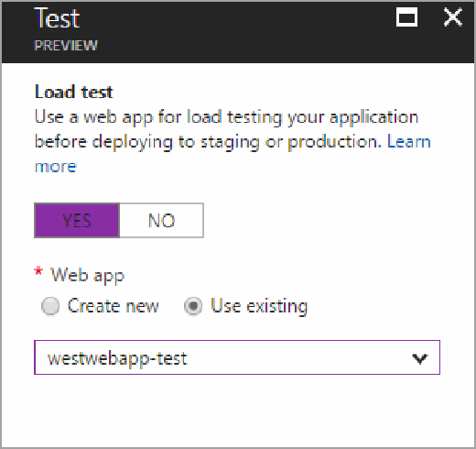This screenshot has width=476, height=449.
Task: Maximize the Test blade window
Action: [406, 17]
